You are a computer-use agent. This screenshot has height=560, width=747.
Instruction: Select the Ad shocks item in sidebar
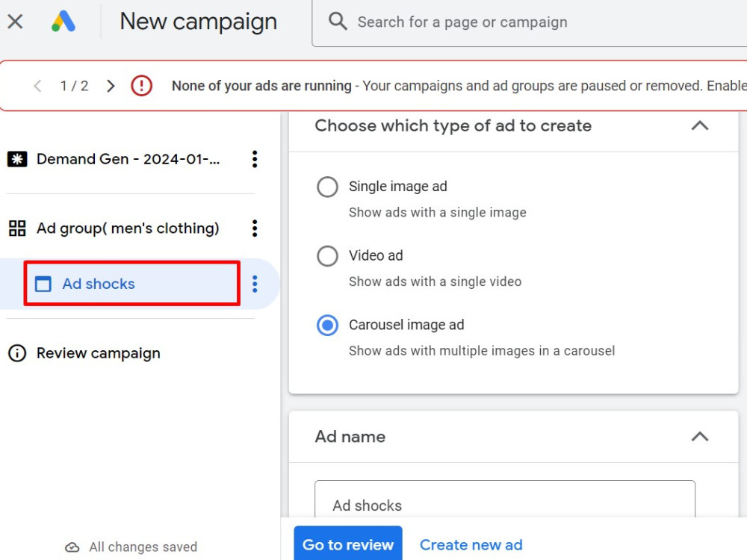pos(132,284)
